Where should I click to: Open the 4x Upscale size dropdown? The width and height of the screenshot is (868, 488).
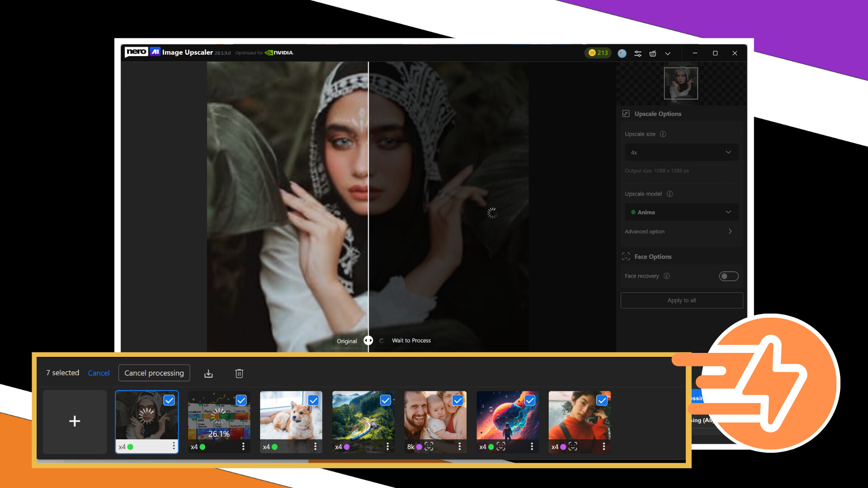[681, 152]
